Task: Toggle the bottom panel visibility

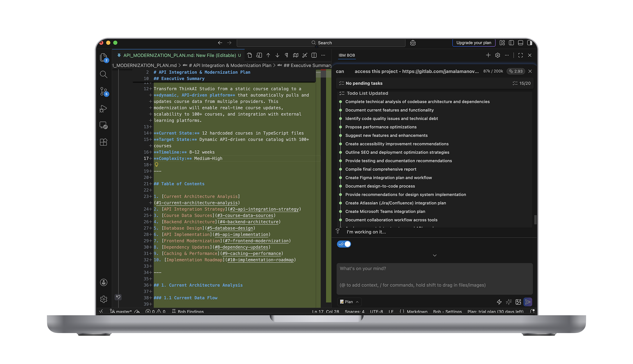Action: [x=521, y=43]
